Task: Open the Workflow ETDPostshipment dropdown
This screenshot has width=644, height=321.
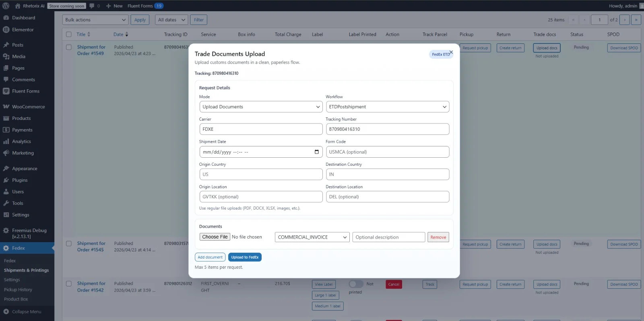Action: [388, 107]
